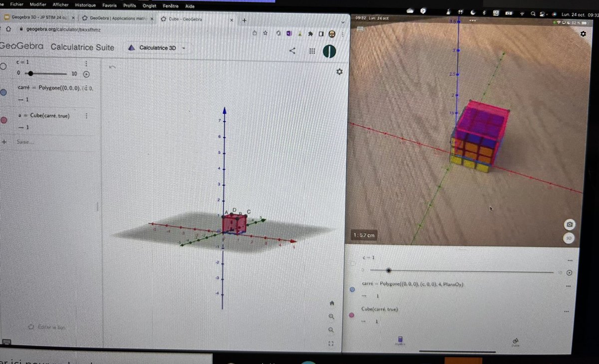Open the Fichier menu
599x364 pixels.
pos(17,4)
